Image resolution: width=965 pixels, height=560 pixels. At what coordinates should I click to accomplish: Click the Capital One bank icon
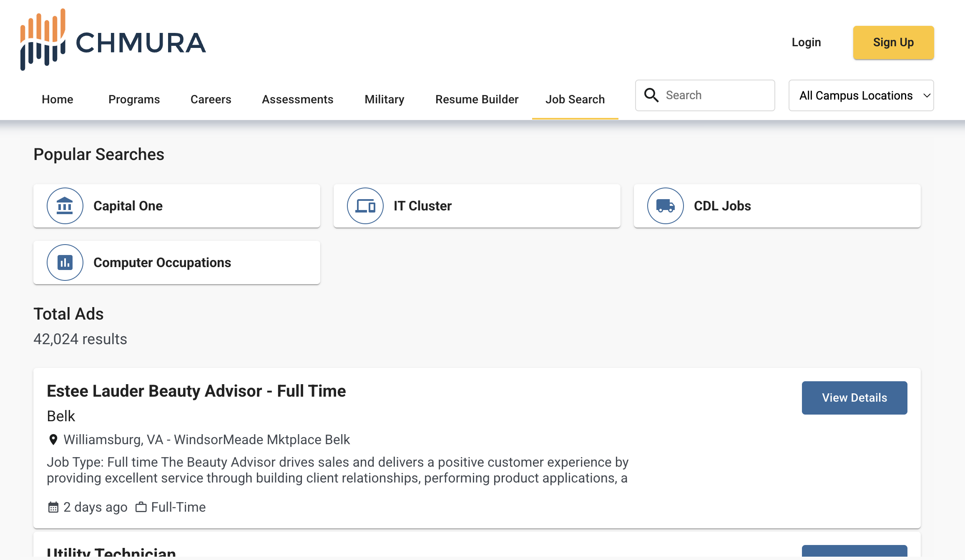click(x=65, y=206)
